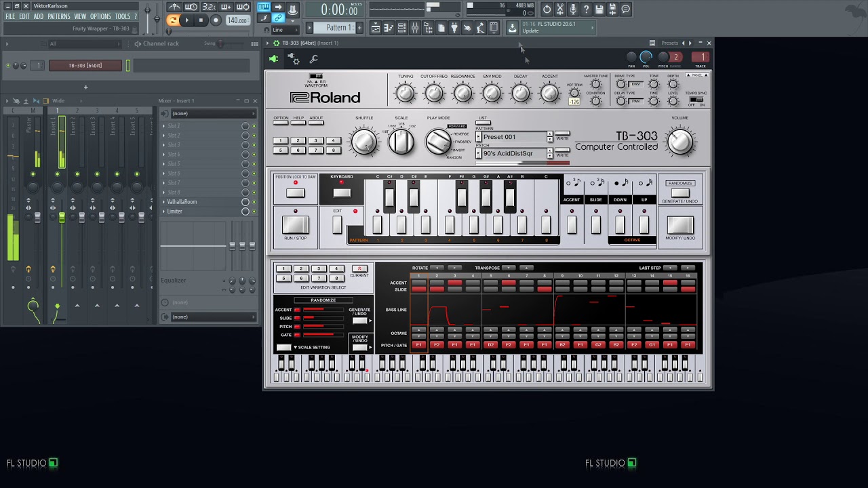Click the help question mark toolbar icon

click(x=586, y=9)
